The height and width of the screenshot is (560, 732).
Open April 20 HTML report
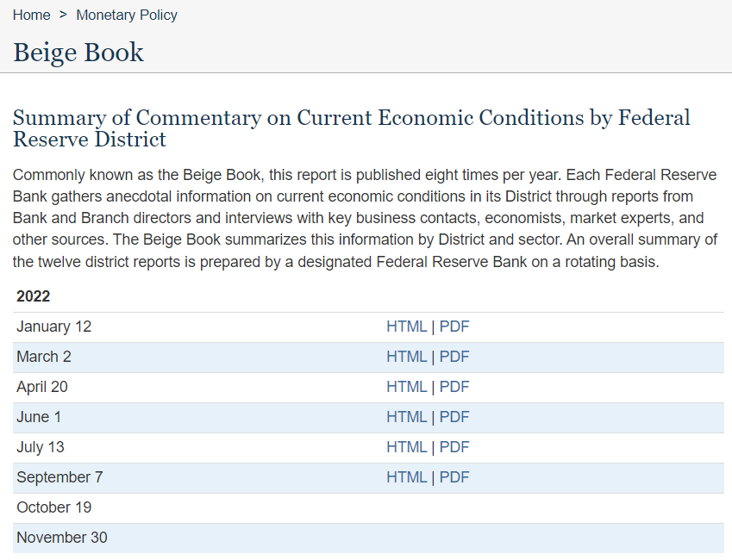[406, 387]
